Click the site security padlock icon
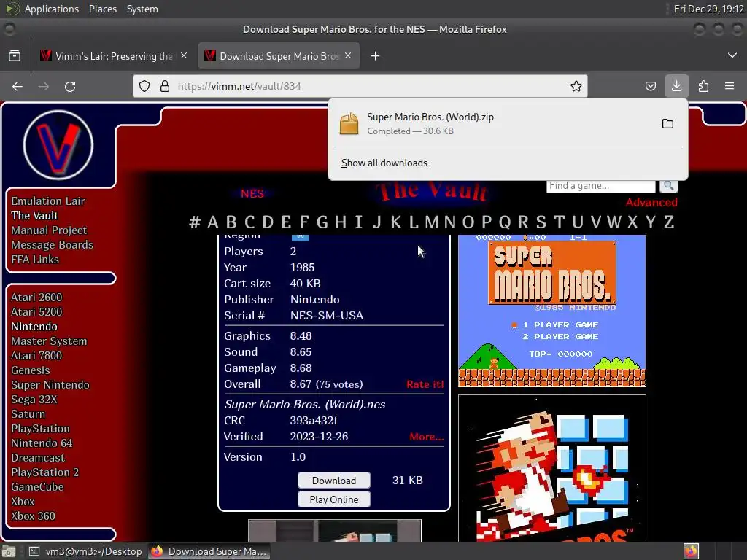 point(164,86)
